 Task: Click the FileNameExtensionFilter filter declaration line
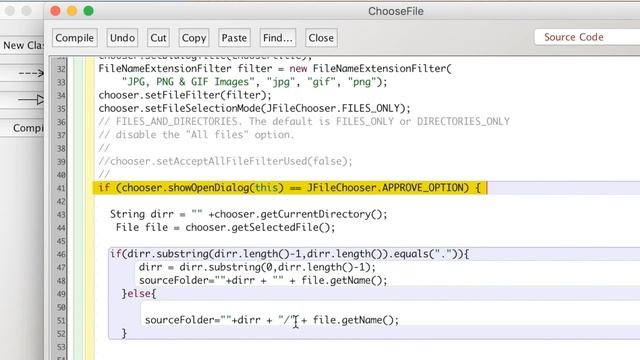[x=275, y=69]
